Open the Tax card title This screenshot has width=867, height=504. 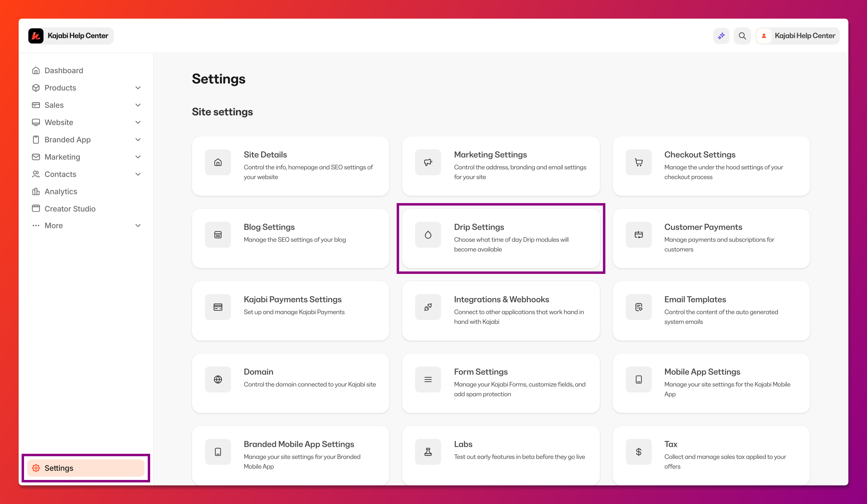tap(671, 444)
